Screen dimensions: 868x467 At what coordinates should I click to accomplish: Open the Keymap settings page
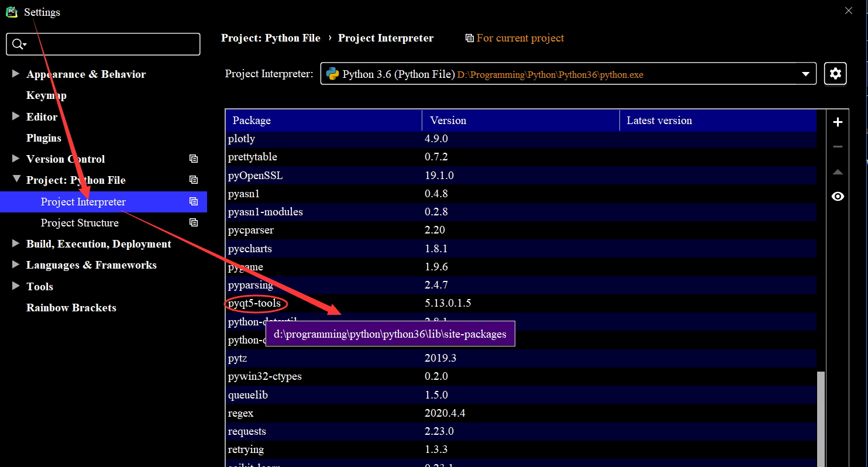46,95
